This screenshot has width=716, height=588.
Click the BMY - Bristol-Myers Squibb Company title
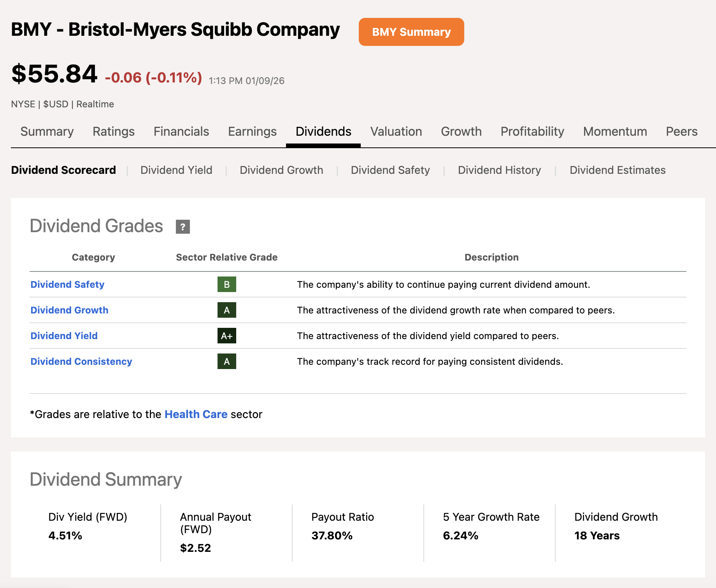click(x=175, y=30)
